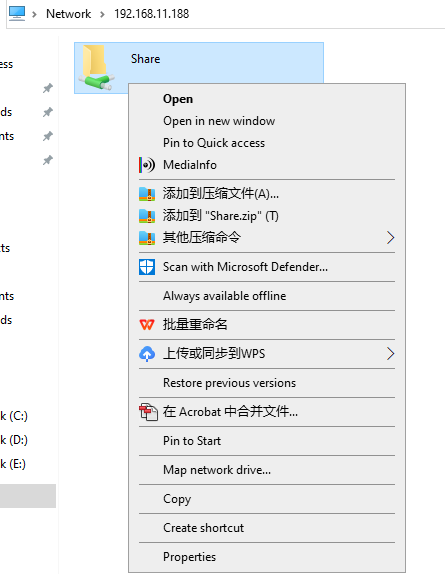The image size is (445, 574).
Task: Select the highlighted item in navigation pane
Action: point(28,496)
